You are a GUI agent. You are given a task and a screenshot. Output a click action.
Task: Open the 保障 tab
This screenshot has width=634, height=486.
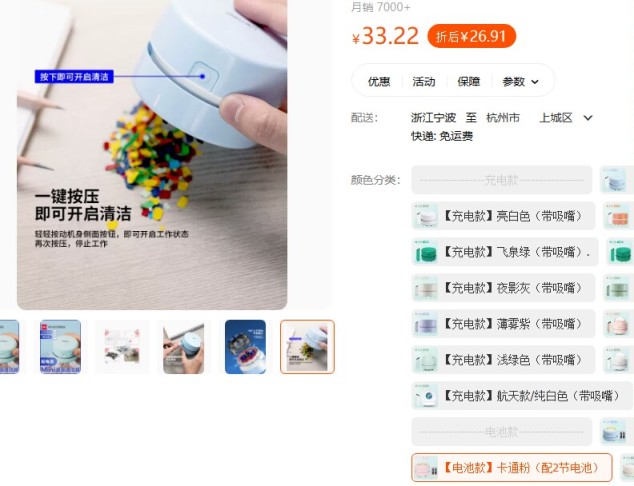coord(469,82)
